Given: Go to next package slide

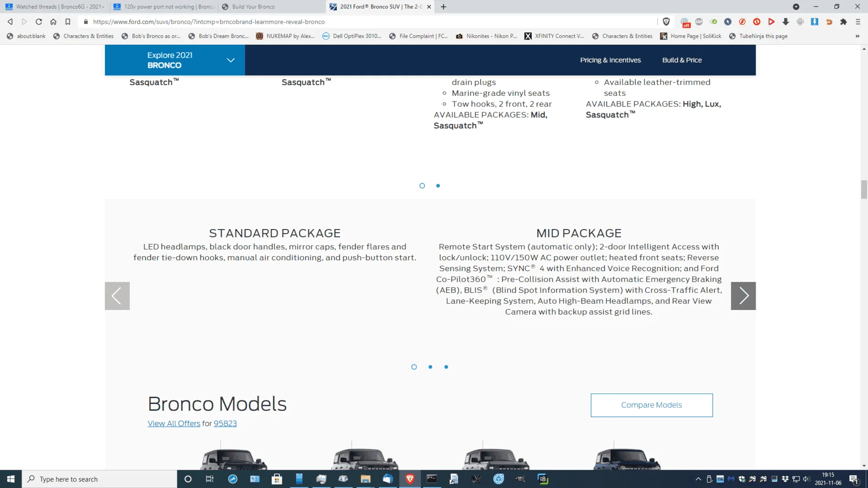Looking at the screenshot, I should [x=743, y=296].
